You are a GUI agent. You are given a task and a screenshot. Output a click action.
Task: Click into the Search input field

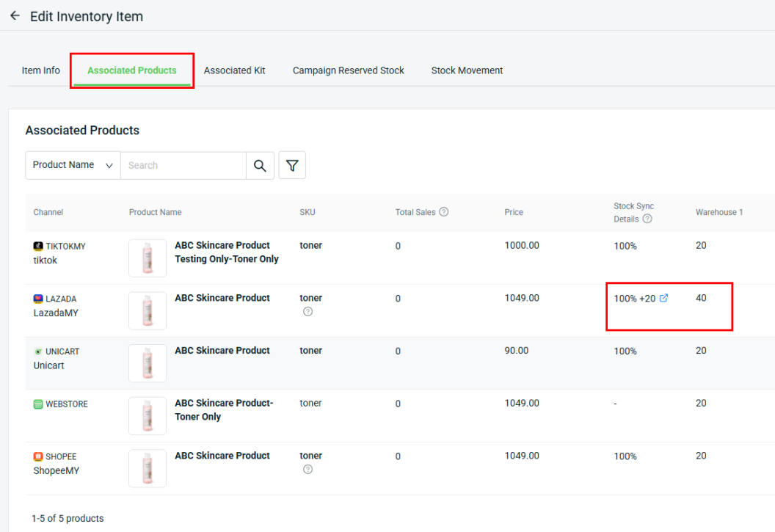pyautogui.click(x=183, y=166)
